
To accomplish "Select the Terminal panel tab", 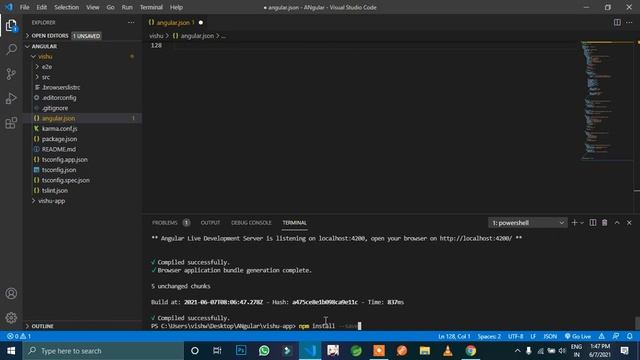I will click(294, 222).
